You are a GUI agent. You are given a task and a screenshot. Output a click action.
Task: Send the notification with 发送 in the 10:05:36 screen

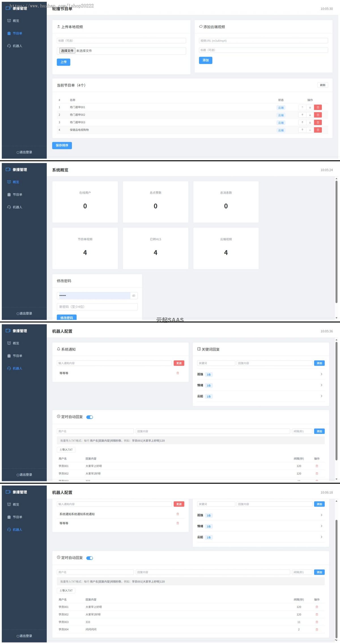click(179, 363)
